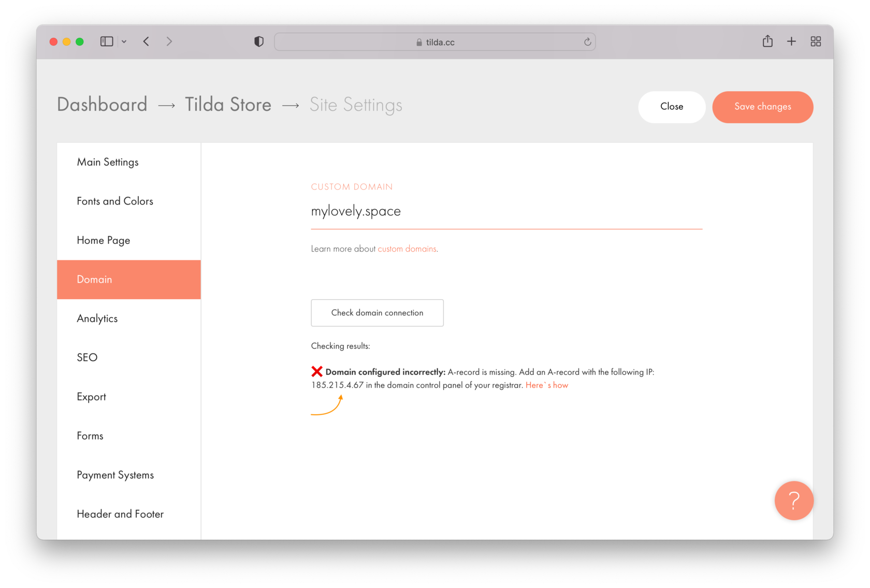Show tab overview using the grid icon
The width and height of the screenshot is (870, 588).
coord(815,41)
